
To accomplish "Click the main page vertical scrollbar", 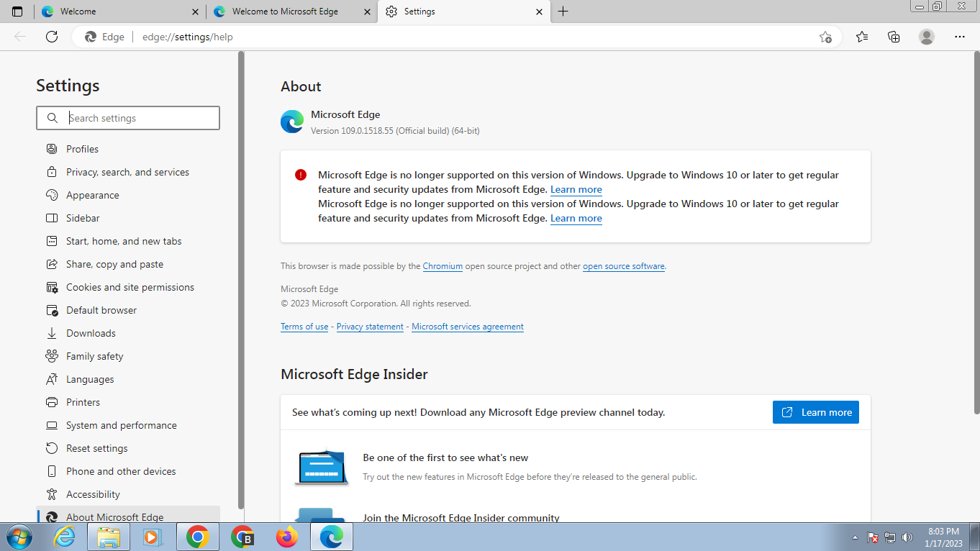I will (x=976, y=234).
